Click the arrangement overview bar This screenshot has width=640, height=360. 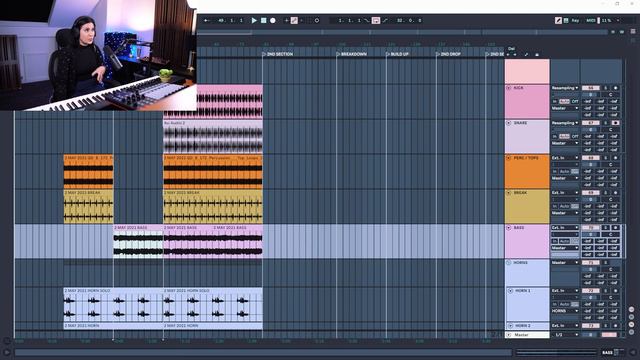402,32
